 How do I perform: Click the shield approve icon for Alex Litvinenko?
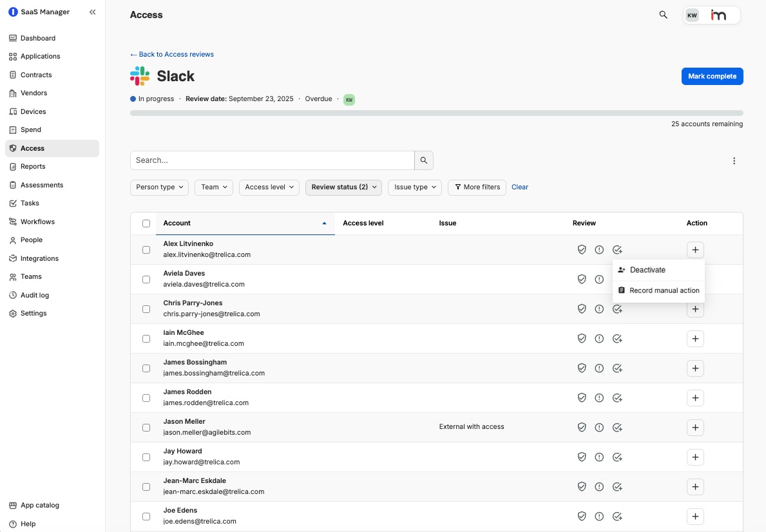click(x=582, y=249)
